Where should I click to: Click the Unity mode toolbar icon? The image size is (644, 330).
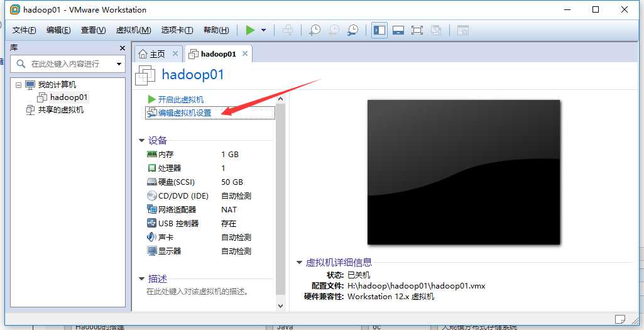point(436,30)
